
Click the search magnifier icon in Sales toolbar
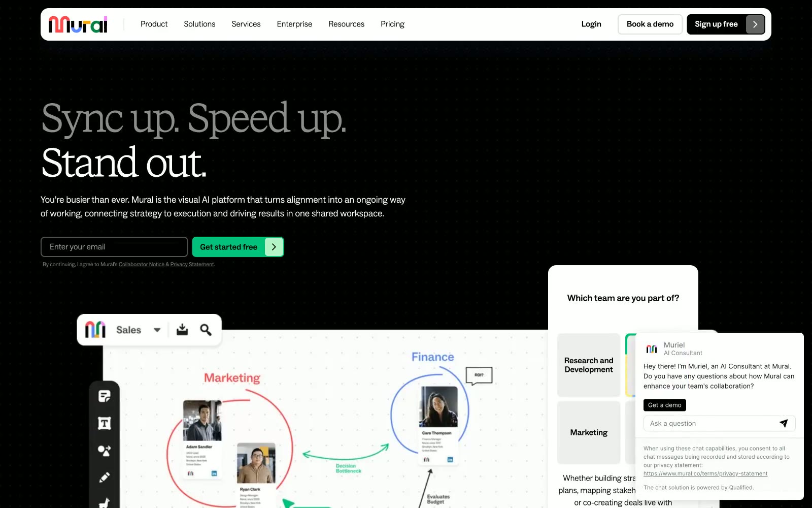[x=206, y=330]
